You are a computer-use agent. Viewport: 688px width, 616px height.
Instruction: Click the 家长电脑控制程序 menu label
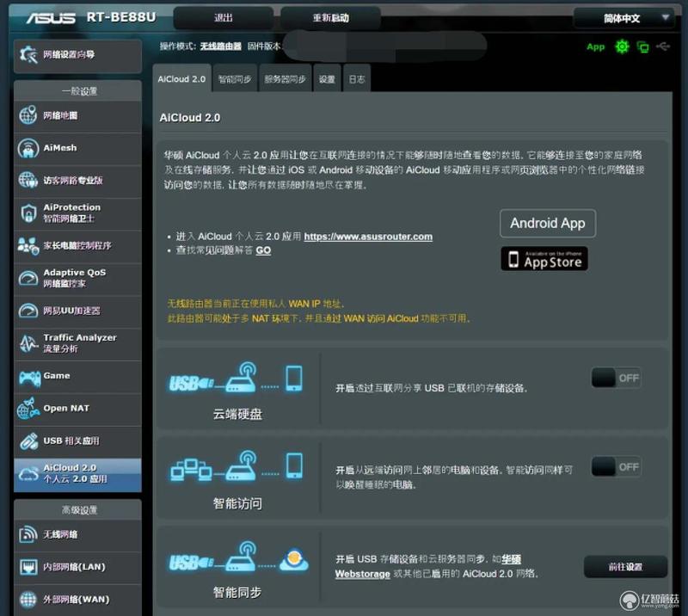pyautogui.click(x=77, y=245)
